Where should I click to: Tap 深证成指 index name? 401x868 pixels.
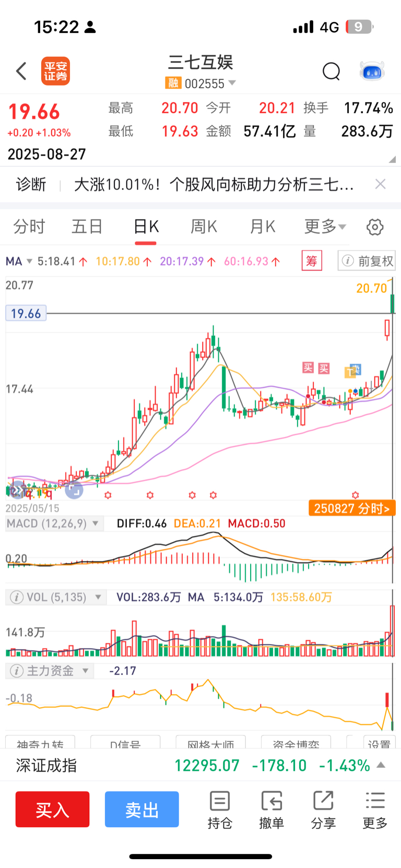[x=46, y=766]
